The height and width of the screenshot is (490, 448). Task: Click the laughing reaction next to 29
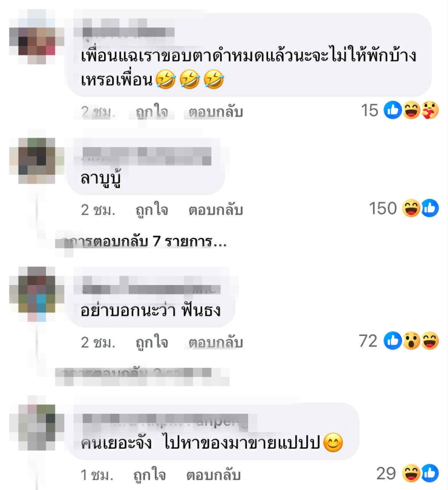[411, 473]
